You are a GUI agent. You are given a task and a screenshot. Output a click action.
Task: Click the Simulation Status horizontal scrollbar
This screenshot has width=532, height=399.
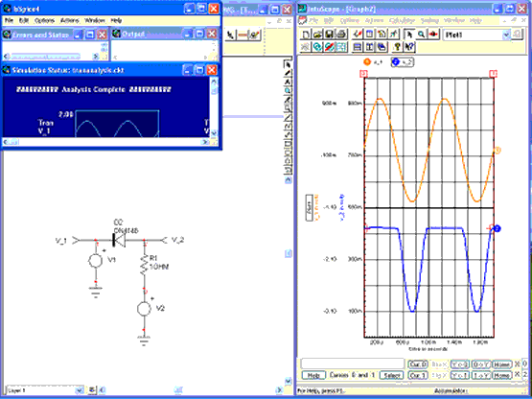106,142
